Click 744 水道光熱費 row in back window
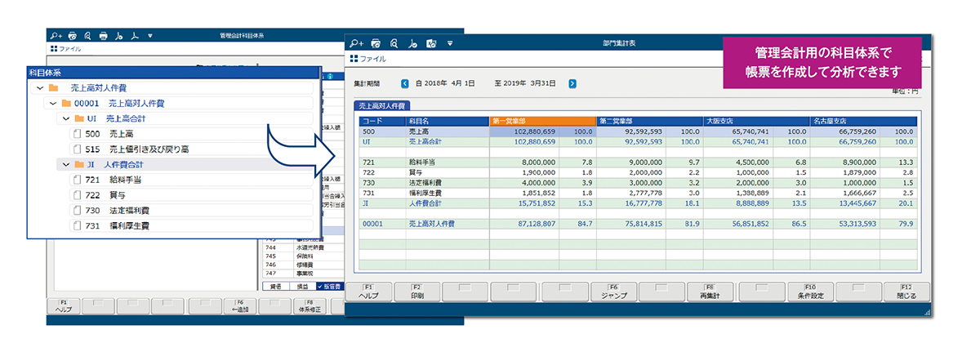This screenshot has height=352, width=980. (304, 246)
